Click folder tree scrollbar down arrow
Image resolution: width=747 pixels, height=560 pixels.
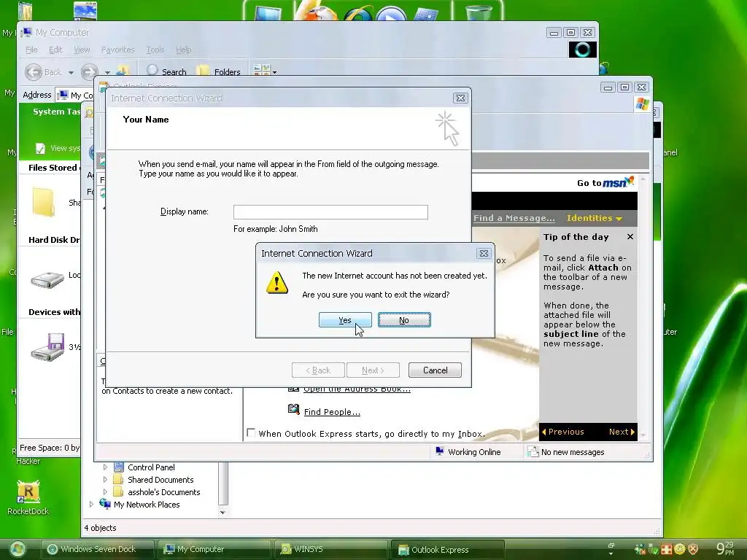(x=223, y=513)
